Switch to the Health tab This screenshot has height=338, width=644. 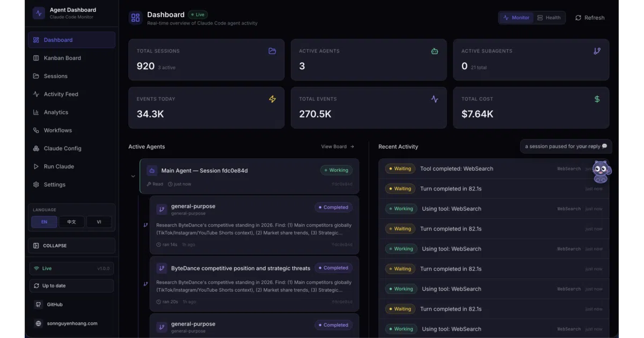(549, 18)
